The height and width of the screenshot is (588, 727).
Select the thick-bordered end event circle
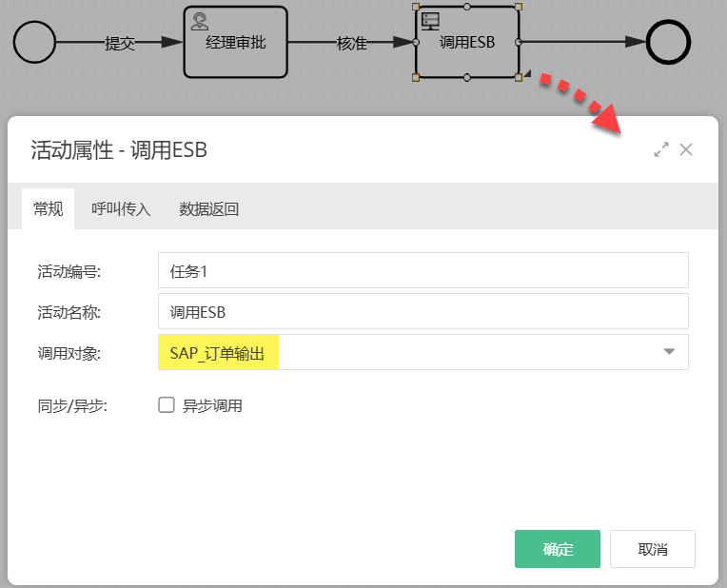coord(667,42)
